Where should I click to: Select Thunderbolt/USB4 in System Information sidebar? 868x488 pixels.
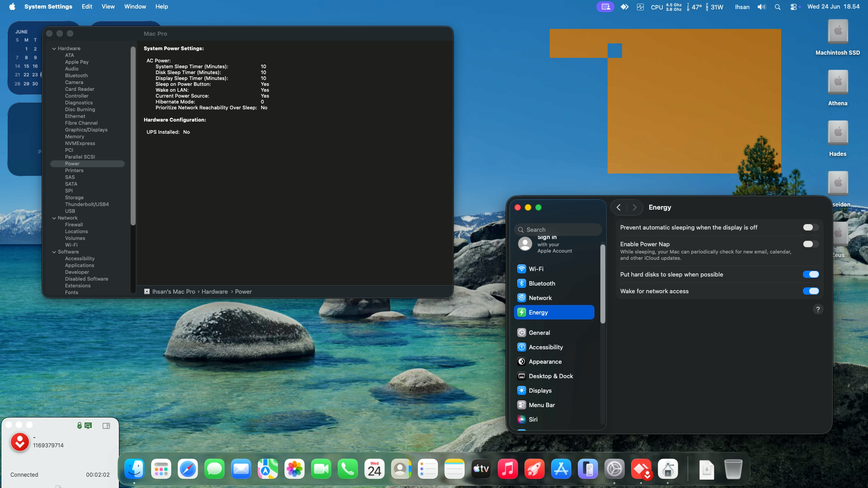coord(87,204)
